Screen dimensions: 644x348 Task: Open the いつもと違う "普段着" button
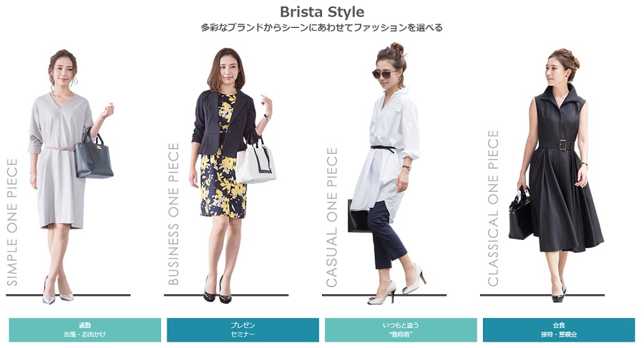(401, 329)
